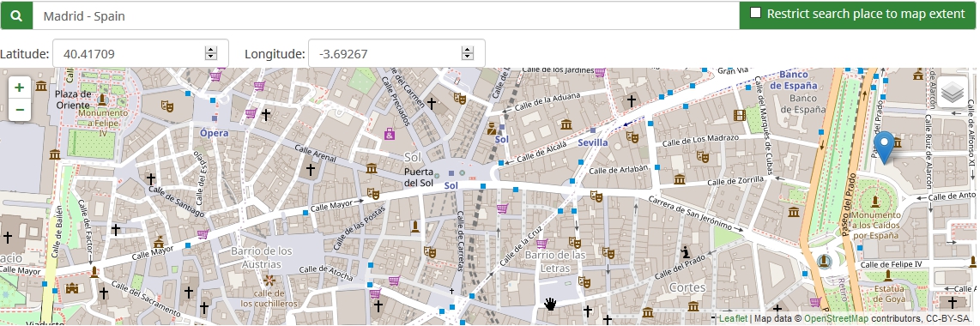Click the Barrio de los Austrias label
980x326 pixels.
point(261,257)
